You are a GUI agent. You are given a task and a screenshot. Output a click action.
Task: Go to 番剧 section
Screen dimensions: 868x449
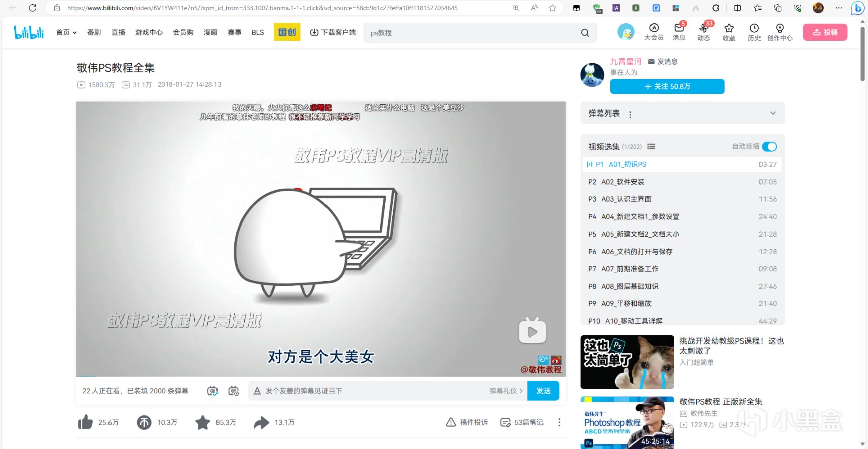point(94,32)
